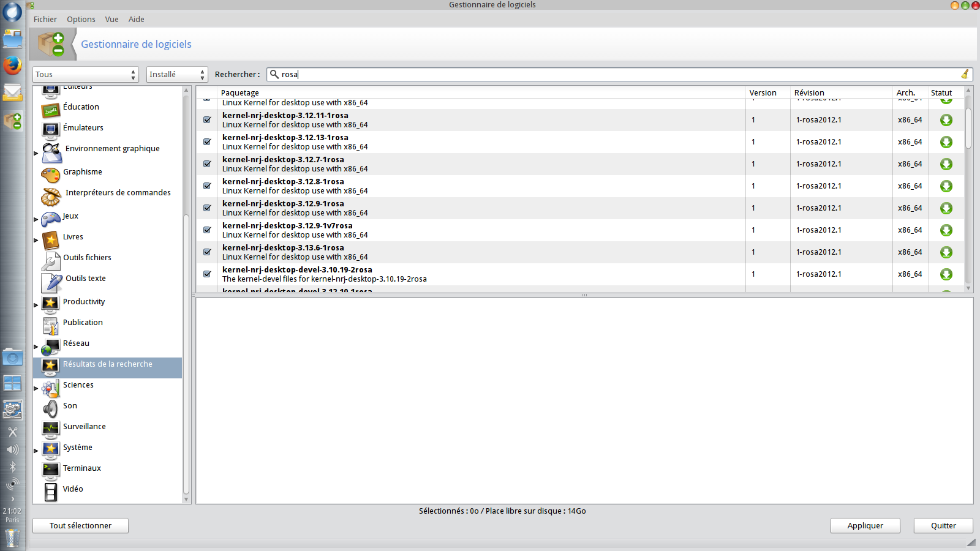980x551 pixels.
Task: Expand the Livres category
Action: tap(36, 240)
